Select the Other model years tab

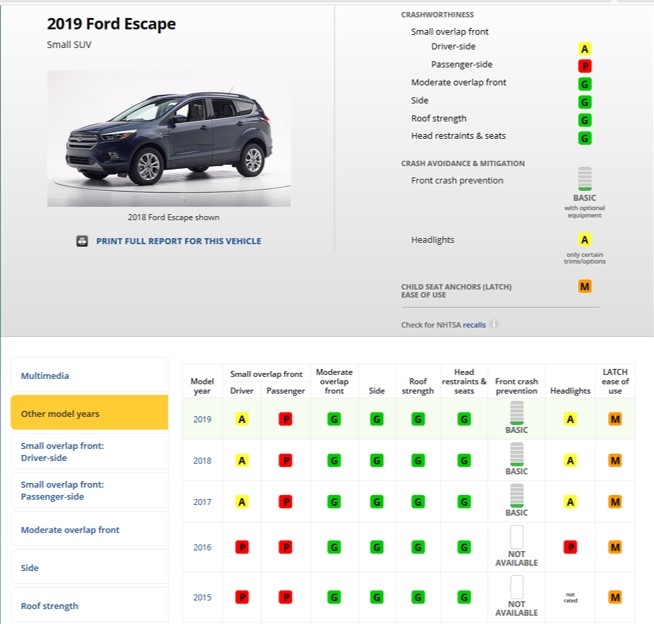point(89,413)
